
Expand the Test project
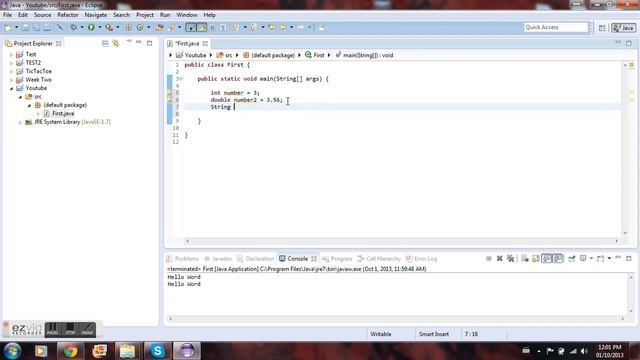(x=11, y=54)
